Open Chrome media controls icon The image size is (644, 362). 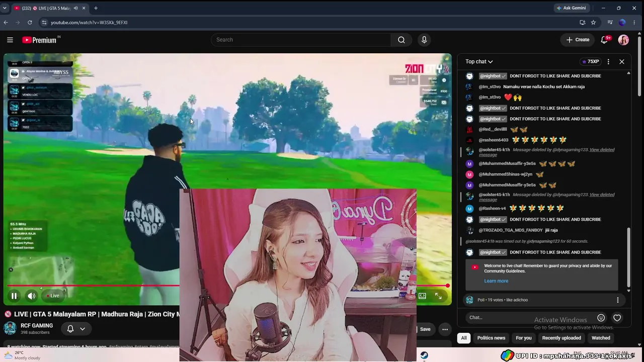(610, 23)
